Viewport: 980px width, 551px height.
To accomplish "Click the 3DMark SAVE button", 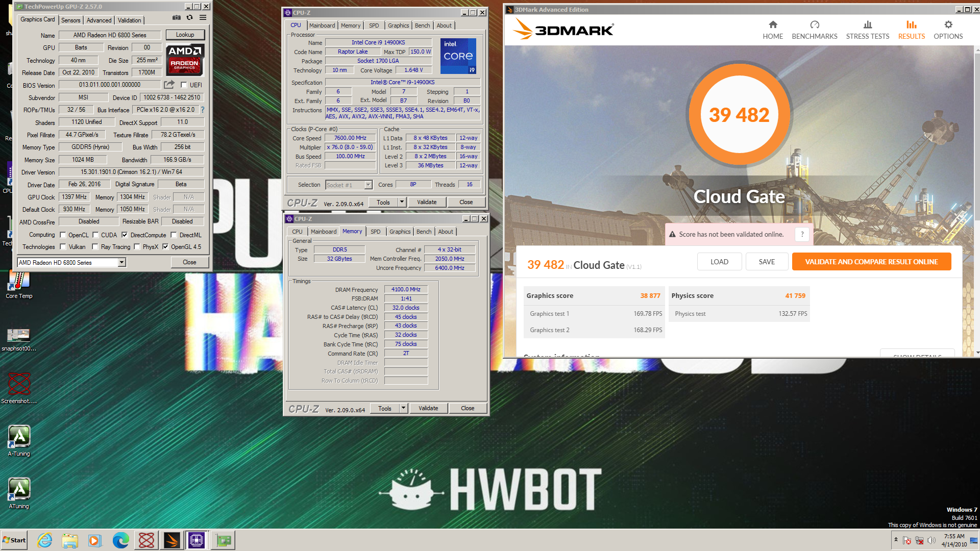I will click(767, 262).
